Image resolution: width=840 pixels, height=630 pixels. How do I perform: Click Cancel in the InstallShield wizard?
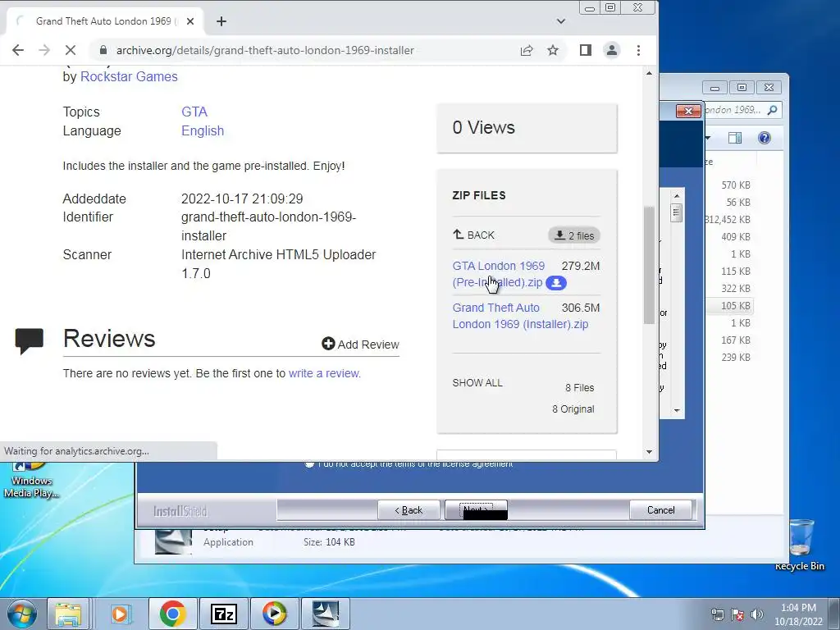click(x=661, y=510)
